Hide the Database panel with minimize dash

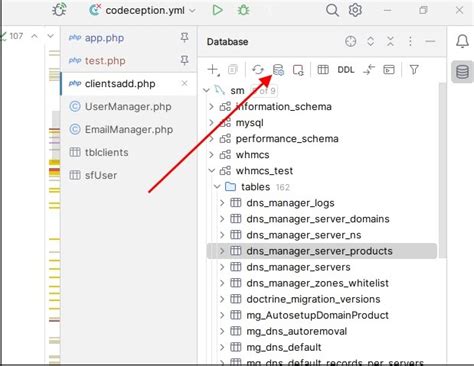(x=430, y=42)
